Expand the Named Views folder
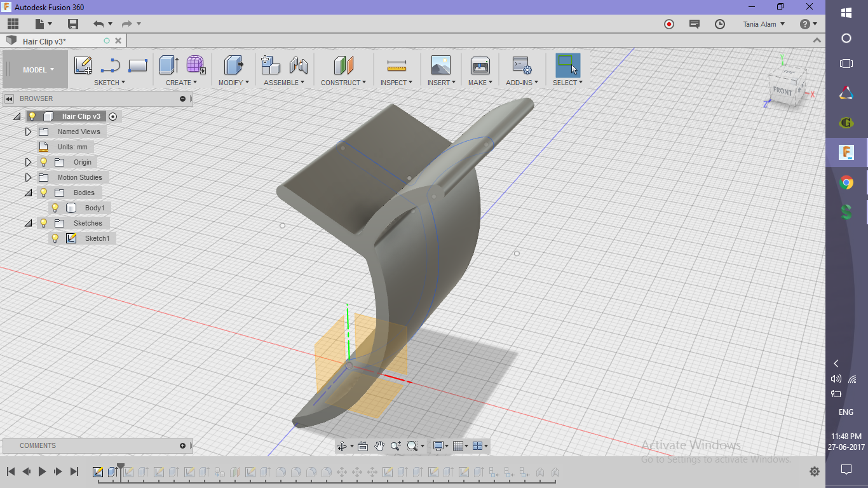The width and height of the screenshot is (868, 488). [28, 132]
